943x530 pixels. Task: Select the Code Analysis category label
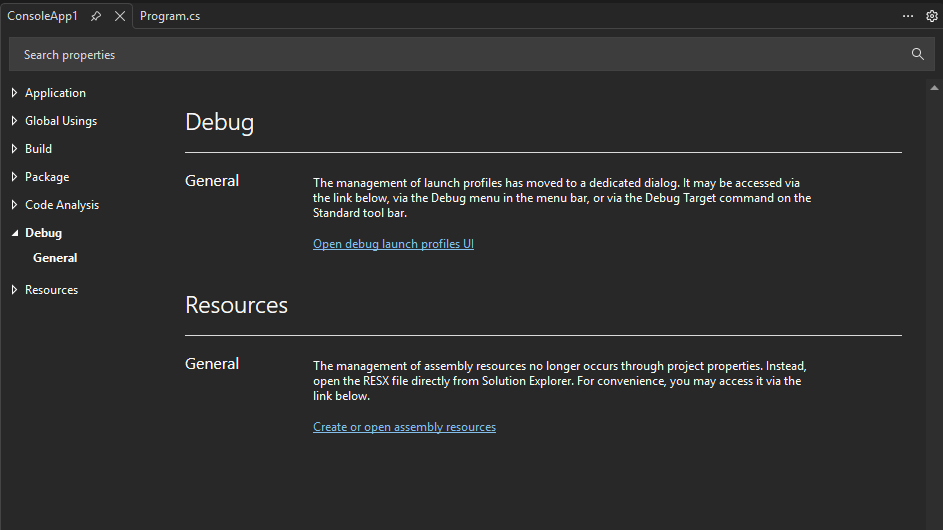62,205
